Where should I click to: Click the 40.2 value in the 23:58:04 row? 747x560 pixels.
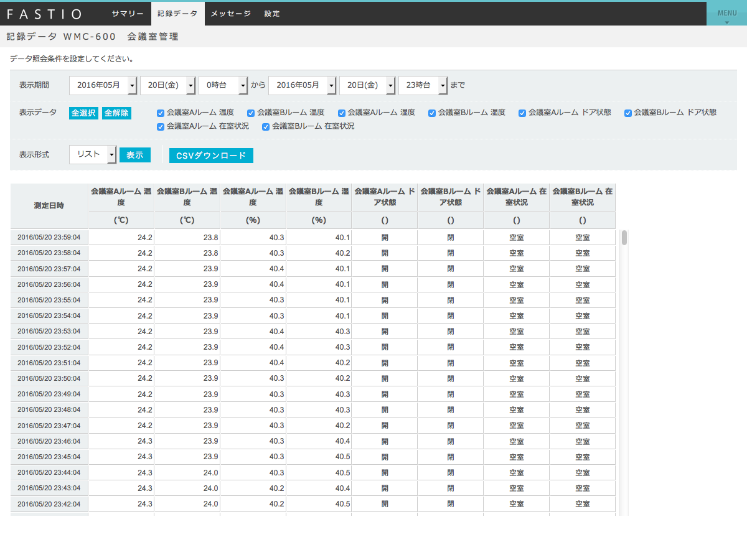click(x=342, y=253)
